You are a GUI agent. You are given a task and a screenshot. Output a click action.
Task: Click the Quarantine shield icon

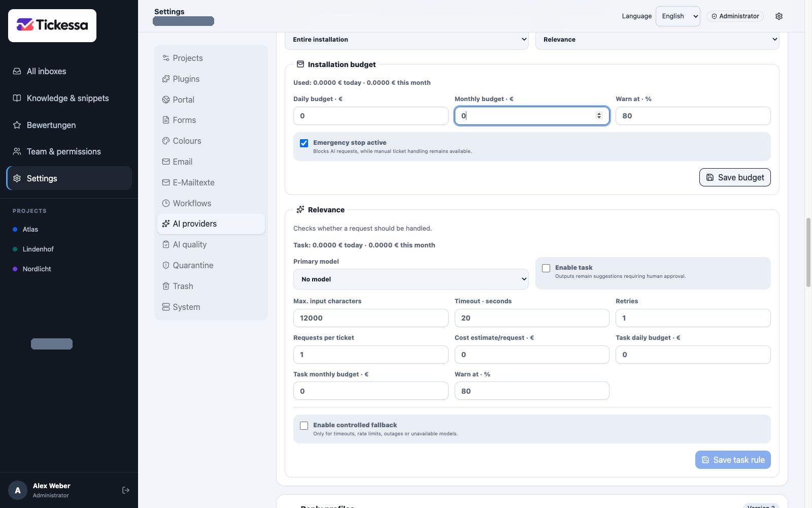click(166, 265)
